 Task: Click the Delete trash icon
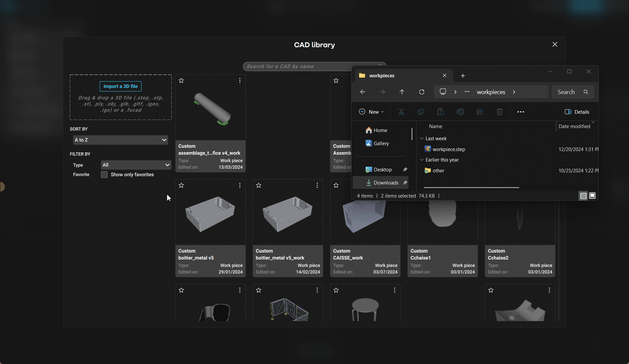tap(499, 112)
